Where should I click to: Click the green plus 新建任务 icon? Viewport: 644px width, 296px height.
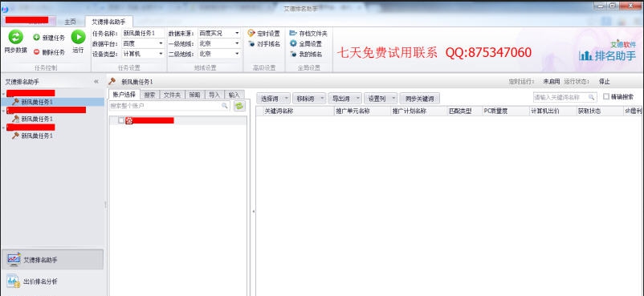(x=37, y=38)
